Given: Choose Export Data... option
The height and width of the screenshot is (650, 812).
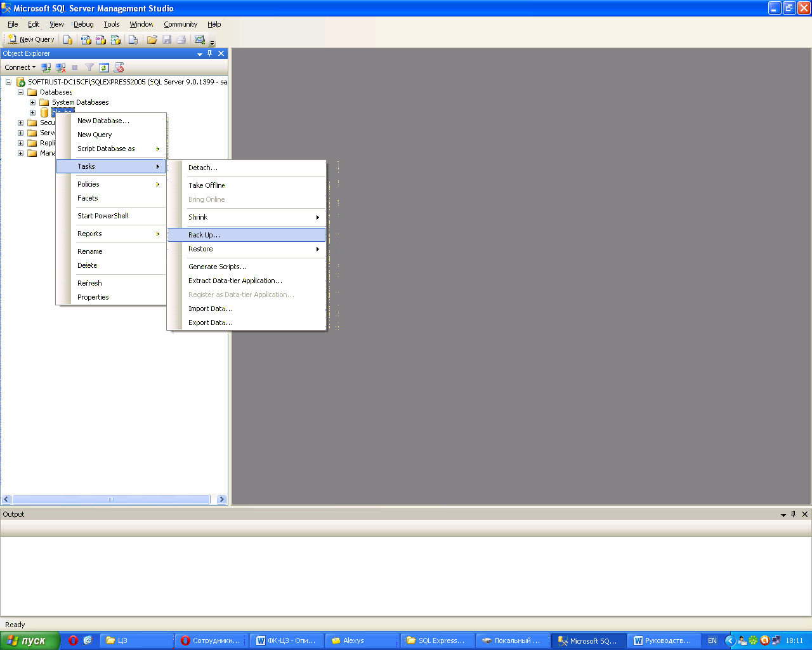Looking at the screenshot, I should [x=247, y=322].
